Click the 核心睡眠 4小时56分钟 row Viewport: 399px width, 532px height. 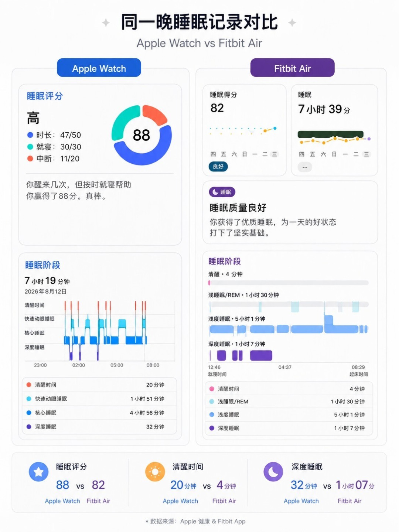pos(99,413)
